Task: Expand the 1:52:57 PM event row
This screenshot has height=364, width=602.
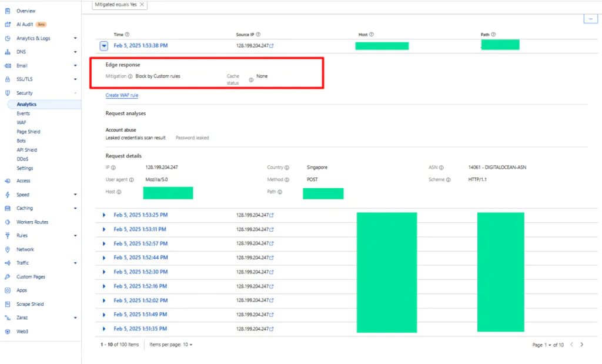Action: [103, 243]
